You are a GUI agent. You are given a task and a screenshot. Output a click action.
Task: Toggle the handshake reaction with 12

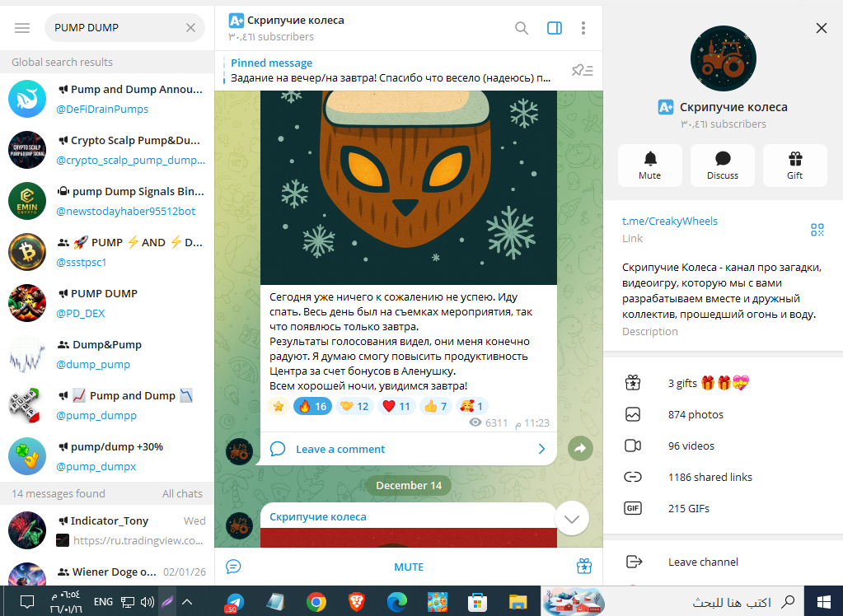pyautogui.click(x=355, y=406)
